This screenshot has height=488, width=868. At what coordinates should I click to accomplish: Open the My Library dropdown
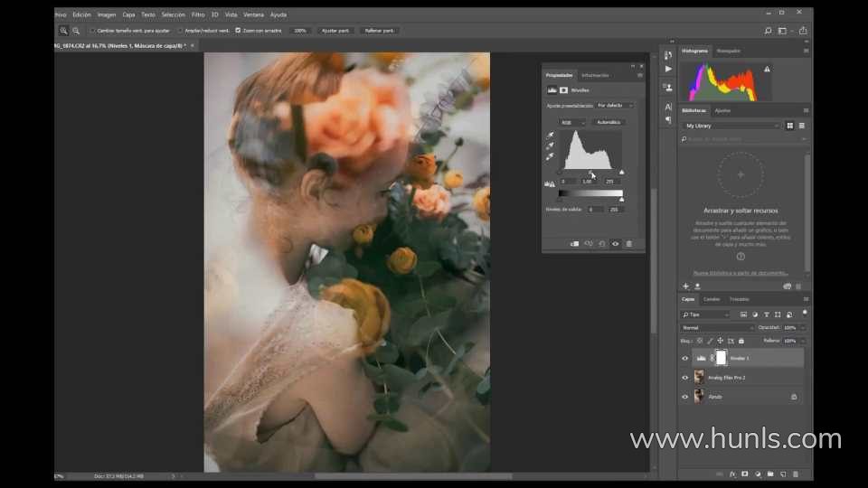point(731,126)
